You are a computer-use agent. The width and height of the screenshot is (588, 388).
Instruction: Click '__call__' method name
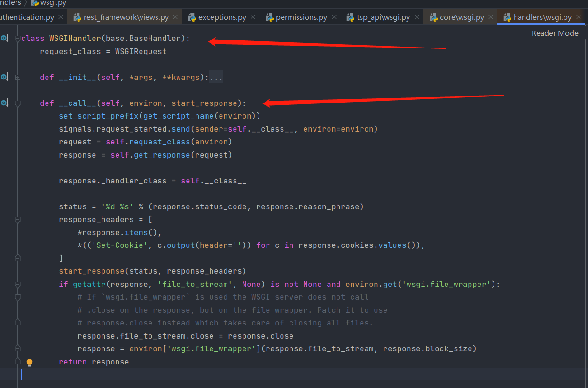pos(78,103)
